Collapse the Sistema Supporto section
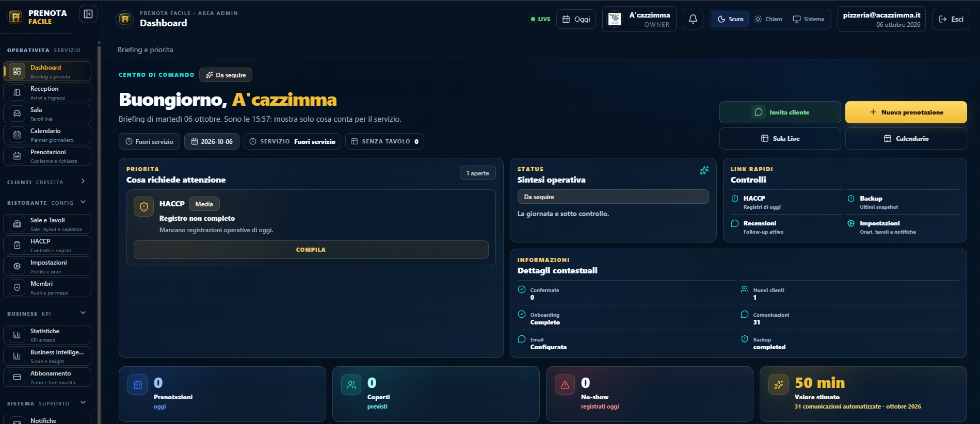Viewport: 980px width, 424px height. point(83,403)
